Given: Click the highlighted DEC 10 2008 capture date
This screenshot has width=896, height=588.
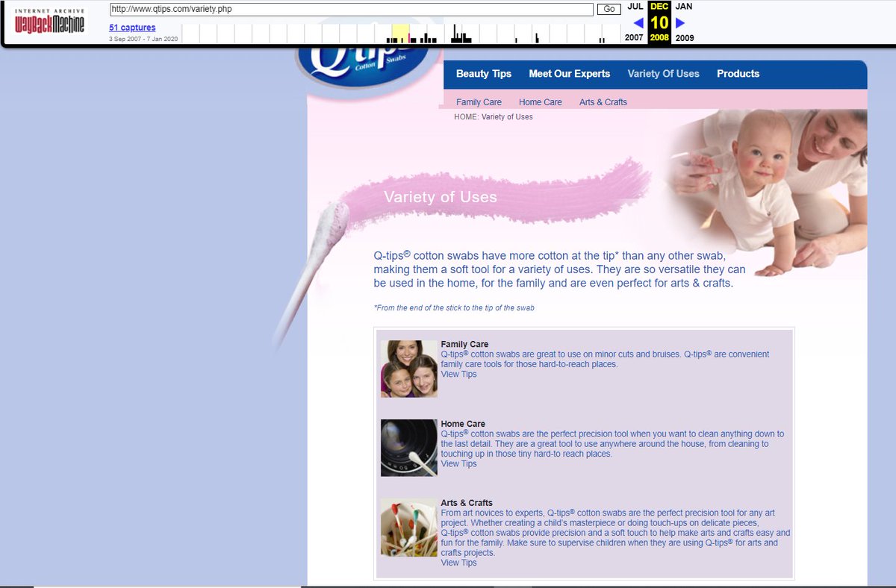Looking at the screenshot, I should tap(659, 22).
